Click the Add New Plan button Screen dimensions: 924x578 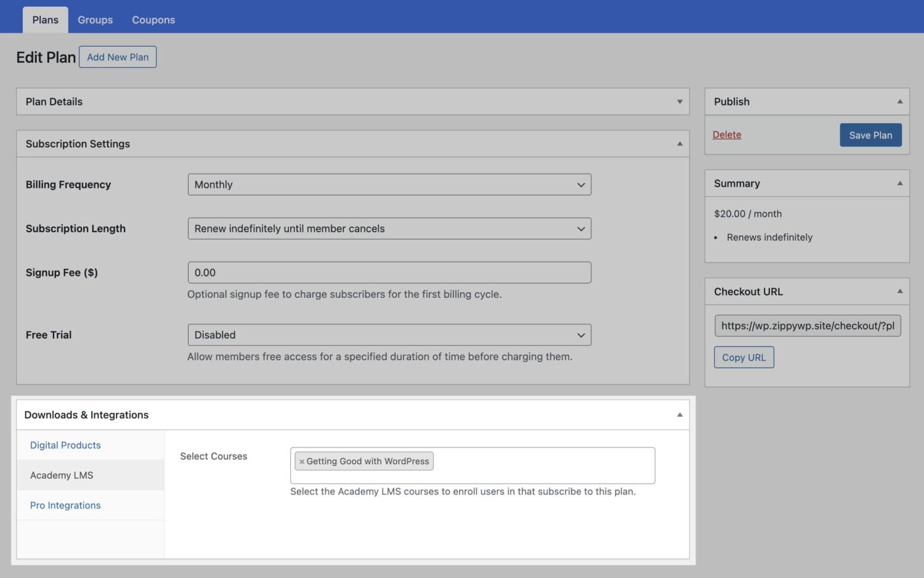[x=118, y=57]
